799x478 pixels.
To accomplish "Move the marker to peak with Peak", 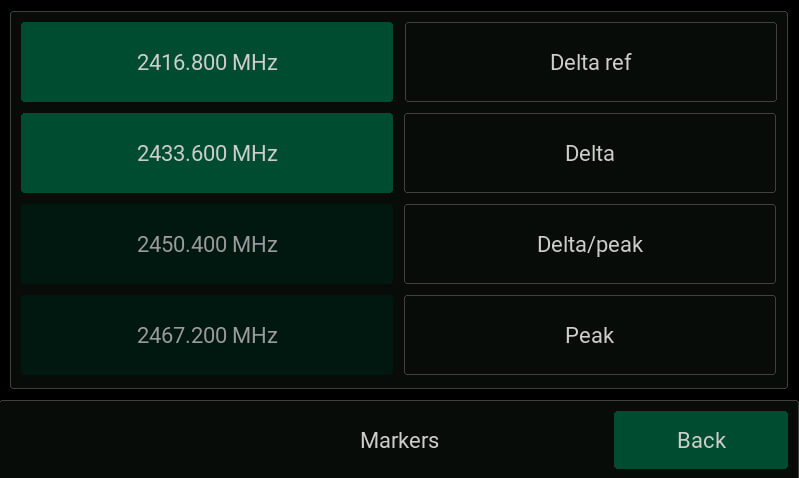I will coord(590,335).
